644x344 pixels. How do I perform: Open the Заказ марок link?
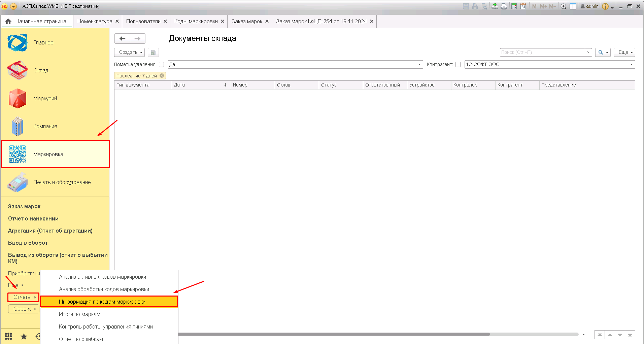pyautogui.click(x=24, y=206)
